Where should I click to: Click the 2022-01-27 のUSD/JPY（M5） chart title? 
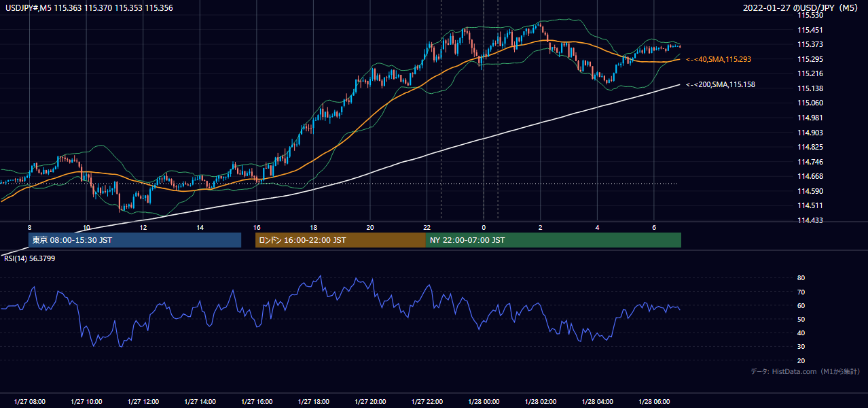pyautogui.click(x=802, y=8)
